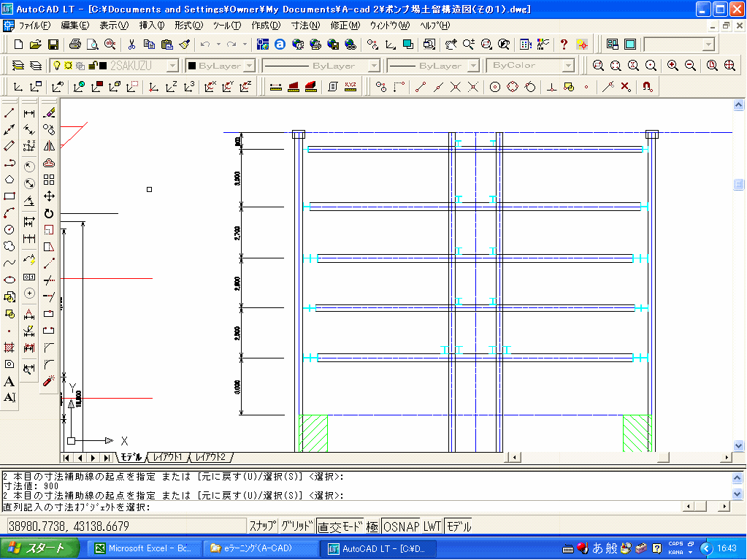Toggle LWT lineweight display
Image resolution: width=747 pixels, height=560 pixels.
432,526
